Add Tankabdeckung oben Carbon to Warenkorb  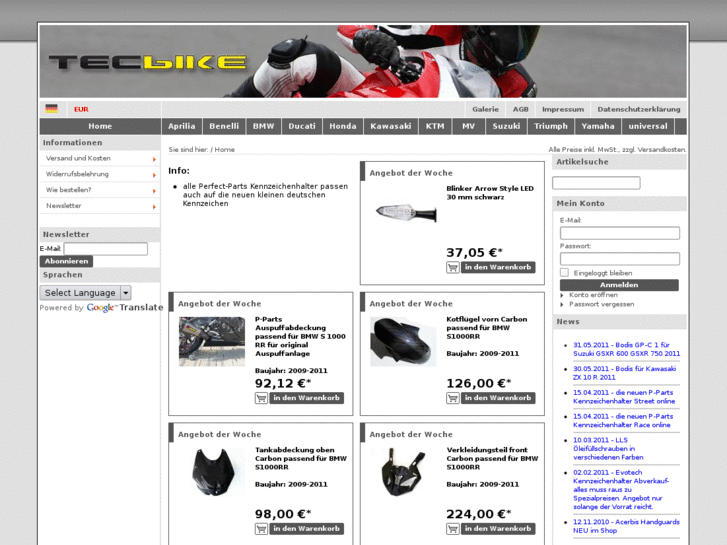[306, 529]
